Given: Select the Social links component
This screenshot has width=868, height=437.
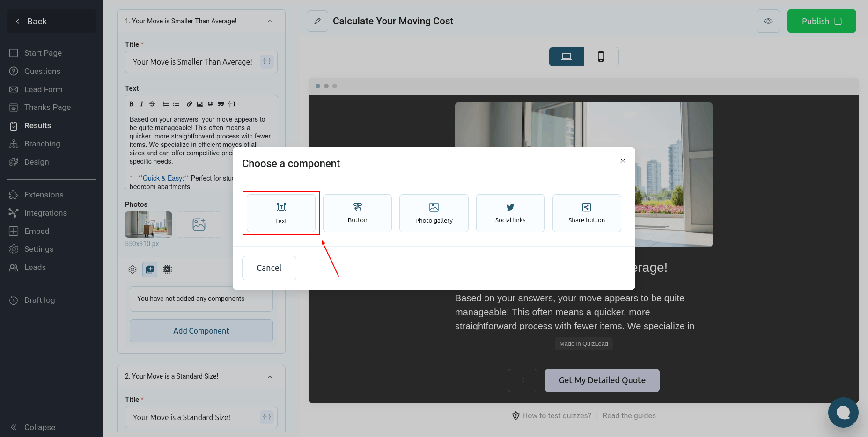Looking at the screenshot, I should [x=510, y=213].
